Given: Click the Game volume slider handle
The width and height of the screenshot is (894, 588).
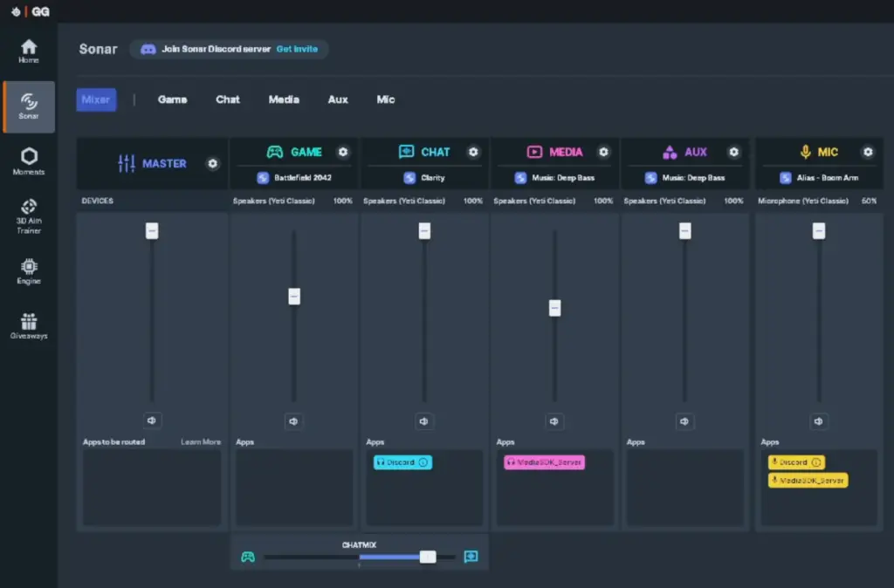Looking at the screenshot, I should click(x=294, y=297).
